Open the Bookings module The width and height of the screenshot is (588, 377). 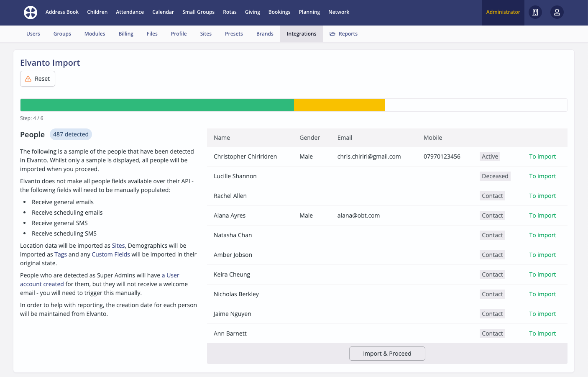tap(279, 12)
